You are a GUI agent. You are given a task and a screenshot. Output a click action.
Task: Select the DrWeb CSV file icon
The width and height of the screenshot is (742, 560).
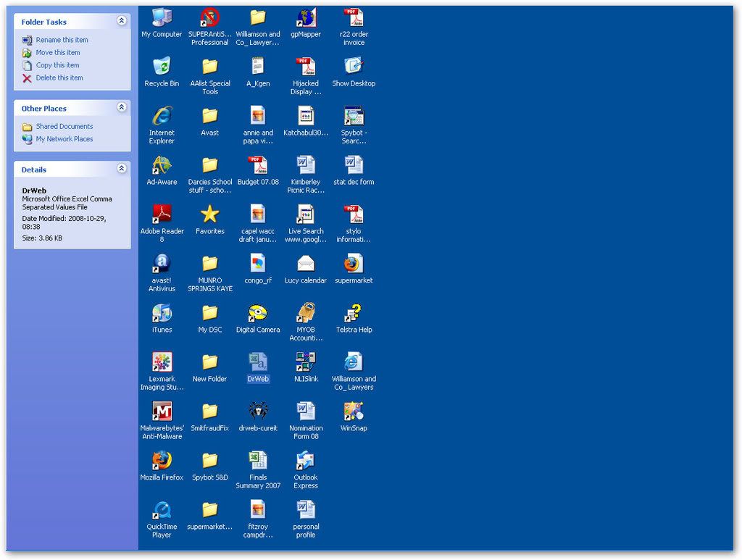point(258,362)
